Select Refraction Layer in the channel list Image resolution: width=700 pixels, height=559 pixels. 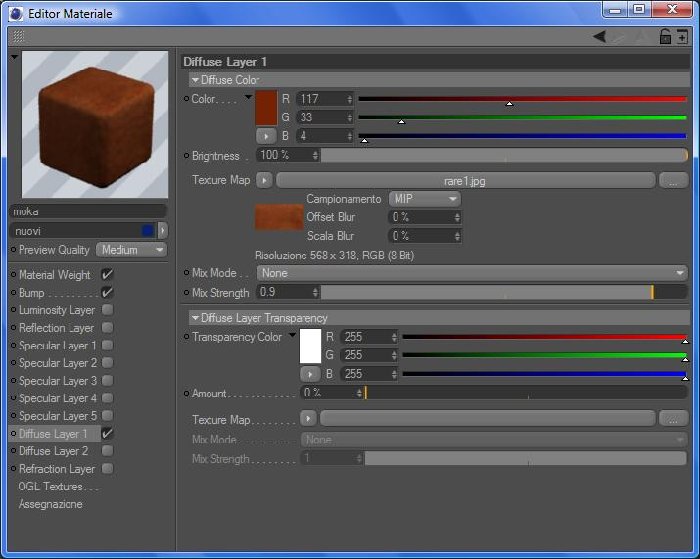pyautogui.click(x=57, y=469)
